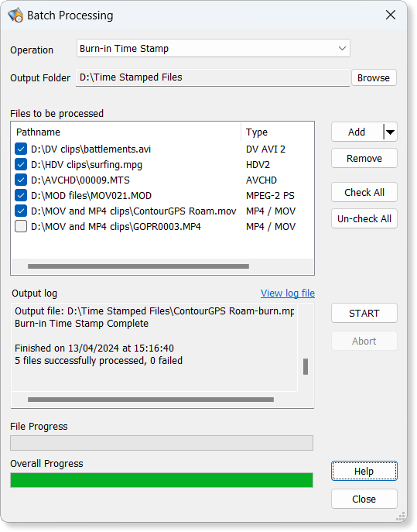Uncheck the surfing.mpg checkbox
Viewport: 417px width, 532px height.
coord(21,164)
